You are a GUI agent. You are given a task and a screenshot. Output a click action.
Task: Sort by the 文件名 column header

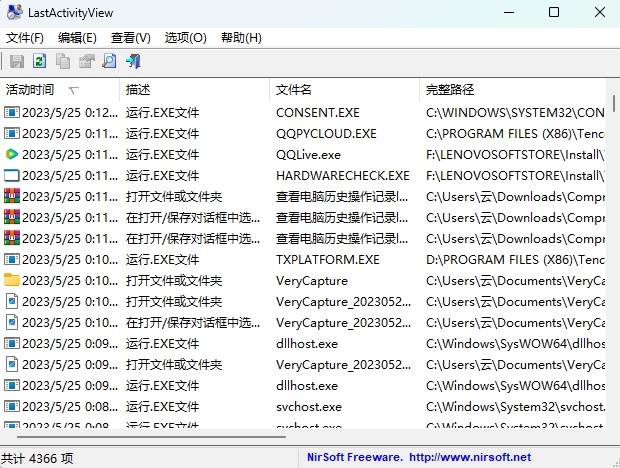pyautogui.click(x=344, y=90)
